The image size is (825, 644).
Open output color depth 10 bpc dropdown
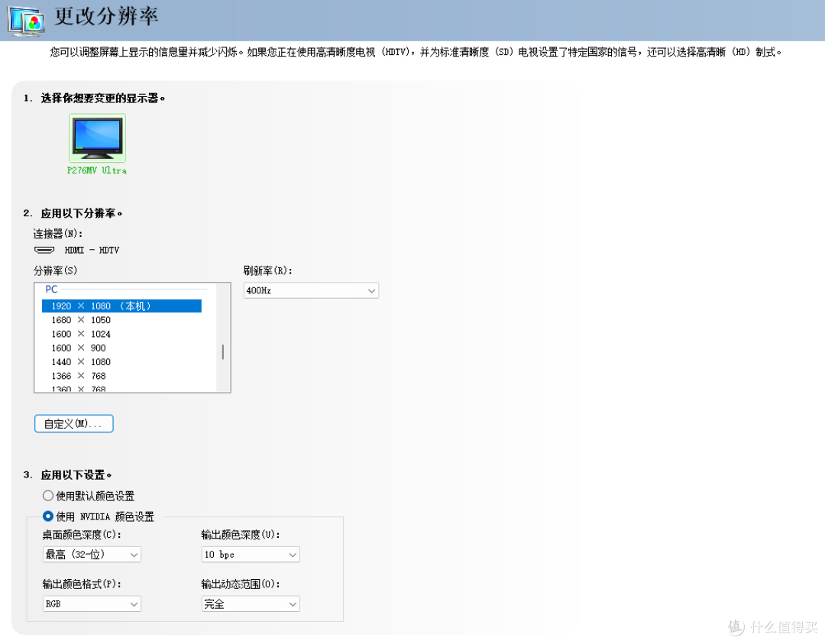coord(251,555)
